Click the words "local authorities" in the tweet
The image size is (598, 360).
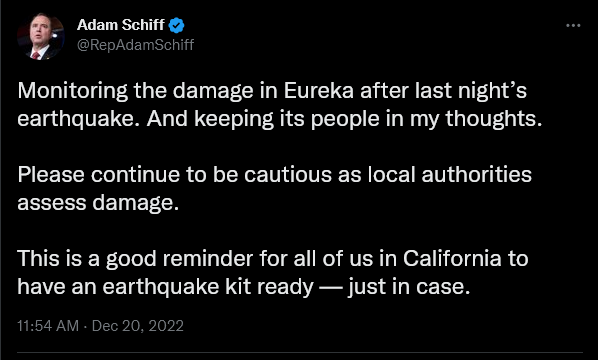[450, 174]
